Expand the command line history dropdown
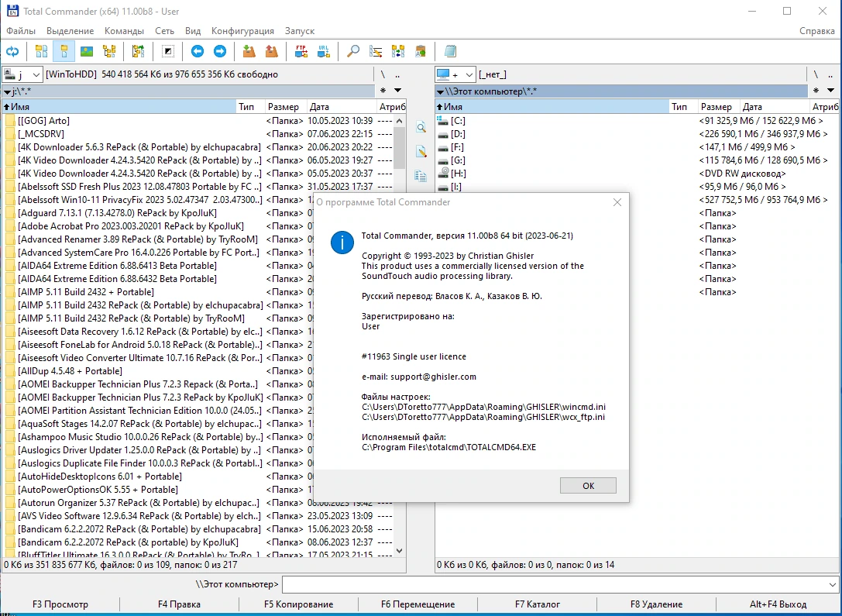This screenshot has width=842, height=616. 833,584
